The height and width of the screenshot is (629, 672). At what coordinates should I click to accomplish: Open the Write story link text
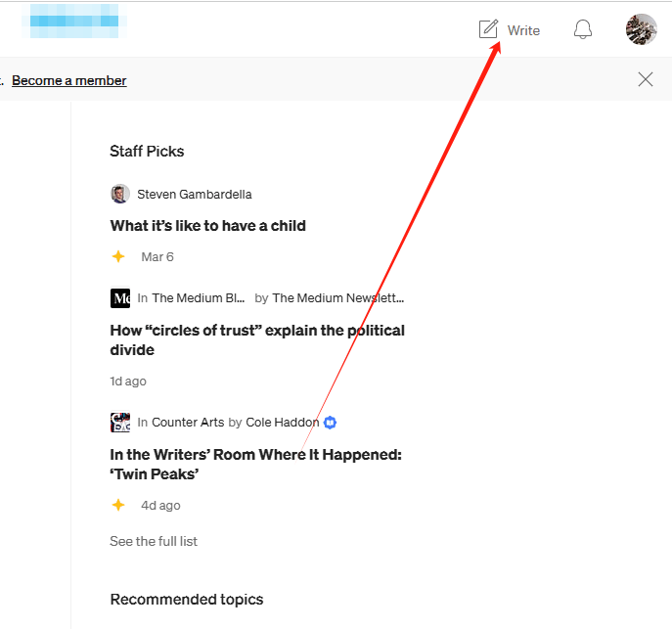coord(523,30)
